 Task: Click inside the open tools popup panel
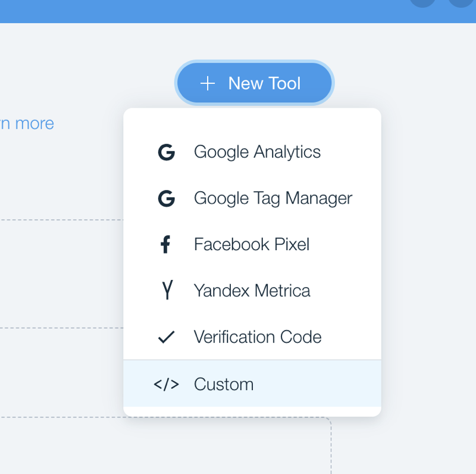click(252, 262)
